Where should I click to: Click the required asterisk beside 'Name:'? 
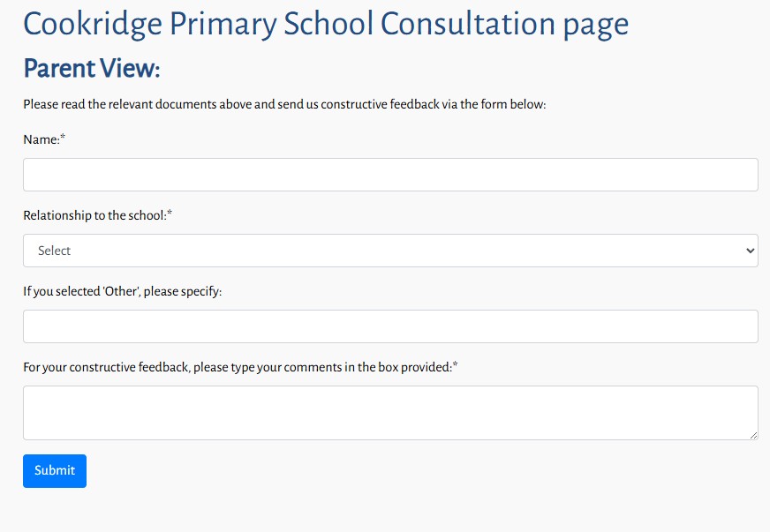click(63, 139)
